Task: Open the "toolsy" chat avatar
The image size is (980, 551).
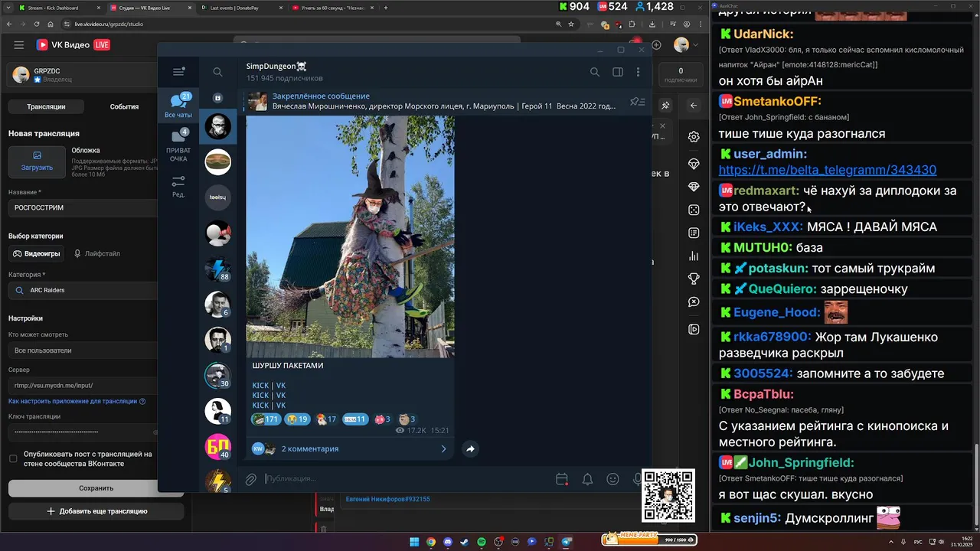Action: tap(217, 197)
